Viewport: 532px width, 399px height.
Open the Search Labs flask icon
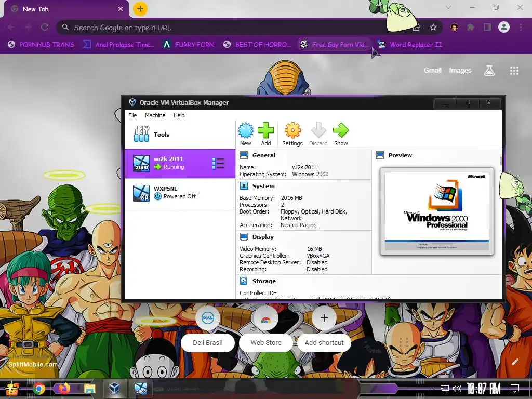point(489,70)
